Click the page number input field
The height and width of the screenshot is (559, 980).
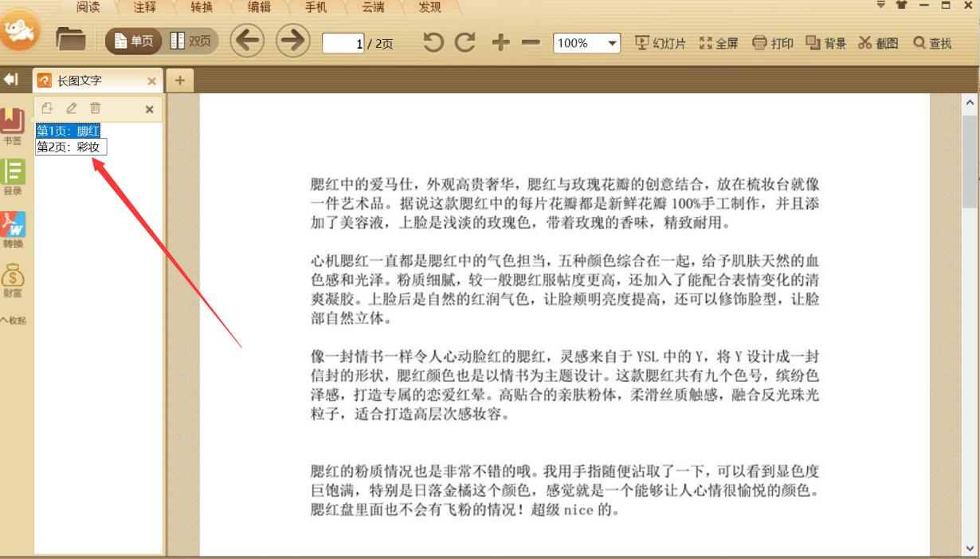point(343,43)
